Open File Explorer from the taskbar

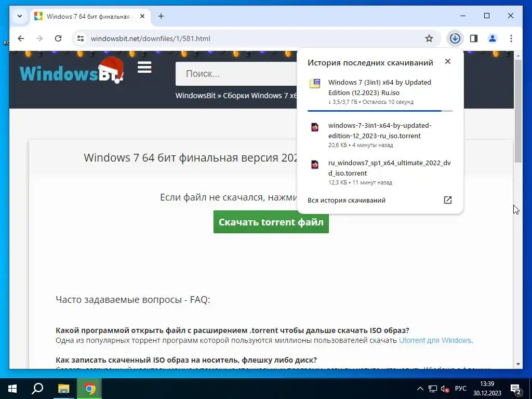[x=63, y=389]
